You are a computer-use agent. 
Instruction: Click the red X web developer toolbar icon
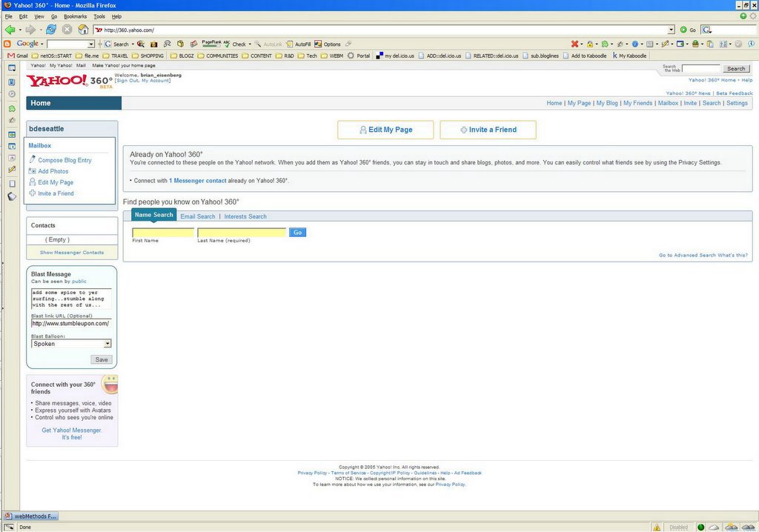[574, 44]
